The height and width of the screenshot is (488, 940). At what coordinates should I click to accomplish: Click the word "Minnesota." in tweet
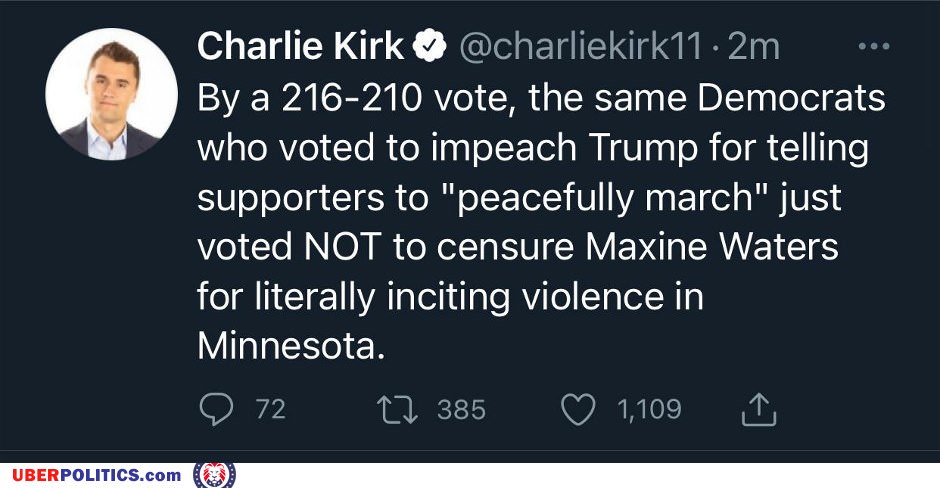[291, 346]
